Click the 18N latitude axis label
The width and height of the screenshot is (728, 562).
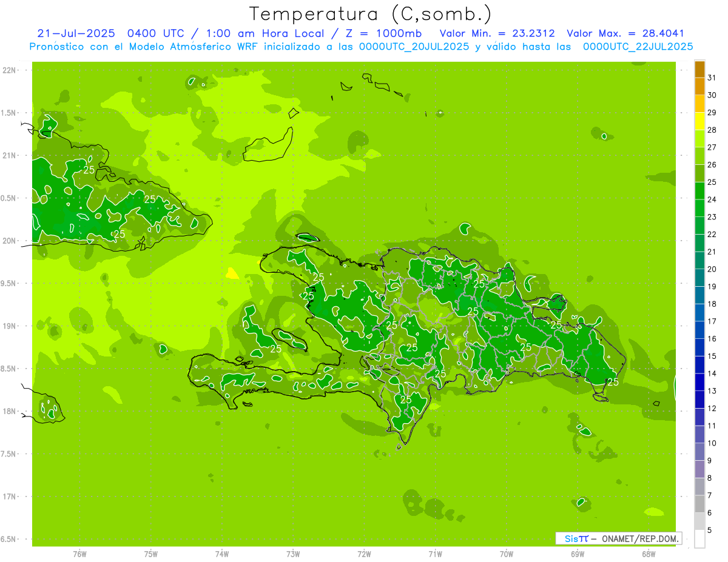pos(9,412)
